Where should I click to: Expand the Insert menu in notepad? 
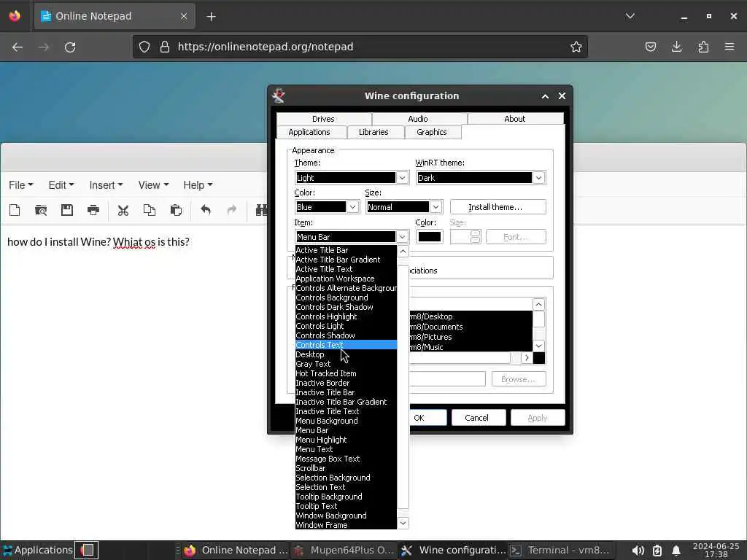106,185
